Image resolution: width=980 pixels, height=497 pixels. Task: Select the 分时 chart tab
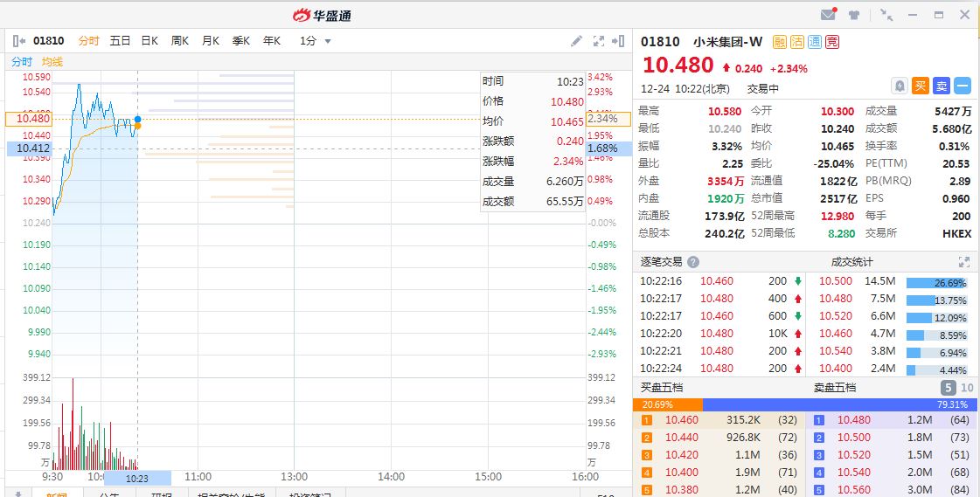pyautogui.click(x=89, y=41)
